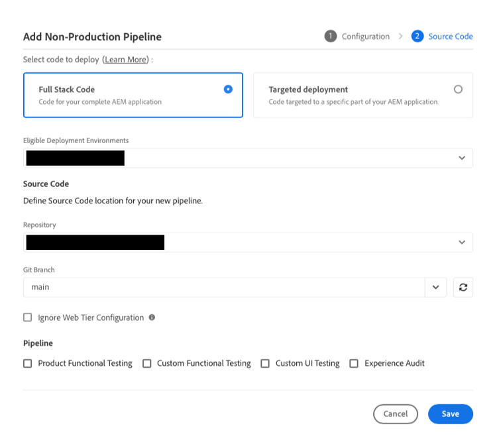The image size is (497, 448).
Task: Click the Git Branch refresh icon
Action: 463,287
